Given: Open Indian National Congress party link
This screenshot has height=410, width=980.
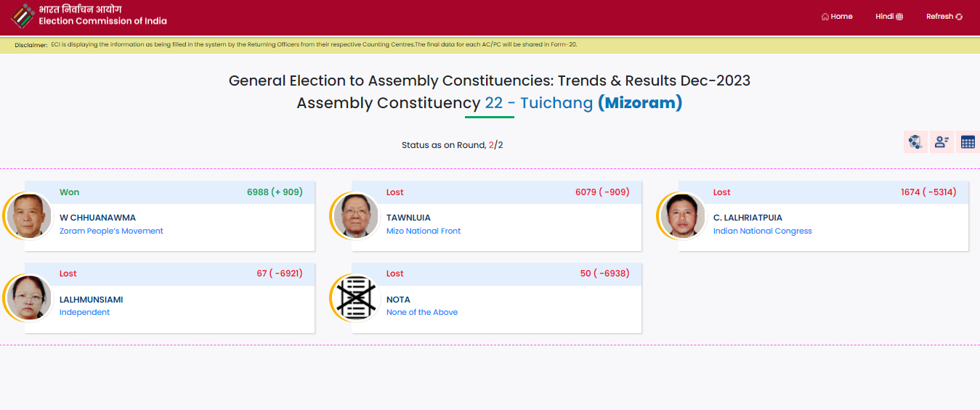Looking at the screenshot, I should click(x=762, y=231).
